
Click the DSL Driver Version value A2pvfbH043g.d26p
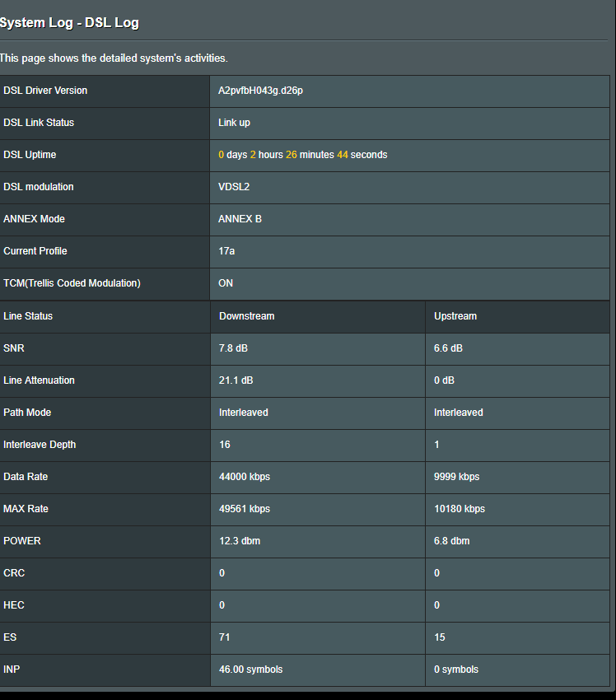260,91
